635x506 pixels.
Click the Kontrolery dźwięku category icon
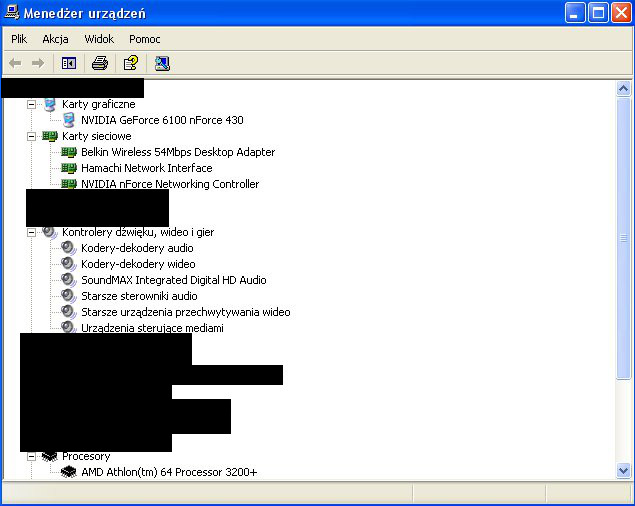pos(50,232)
